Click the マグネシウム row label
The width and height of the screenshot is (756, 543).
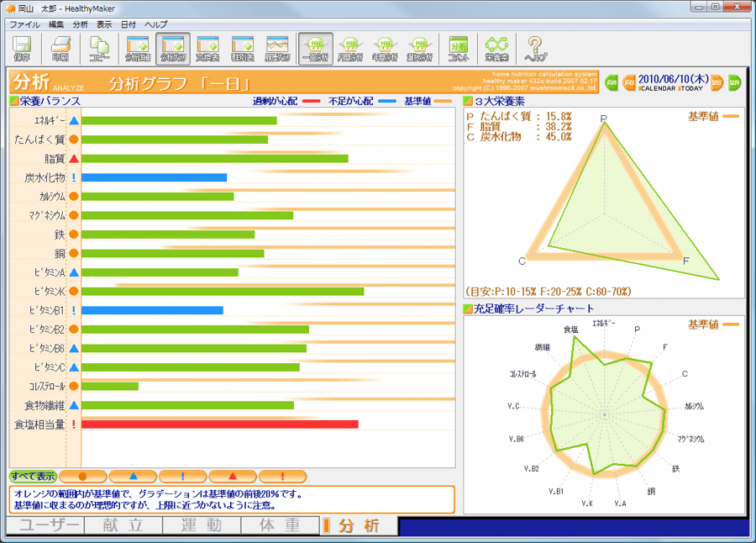point(46,215)
